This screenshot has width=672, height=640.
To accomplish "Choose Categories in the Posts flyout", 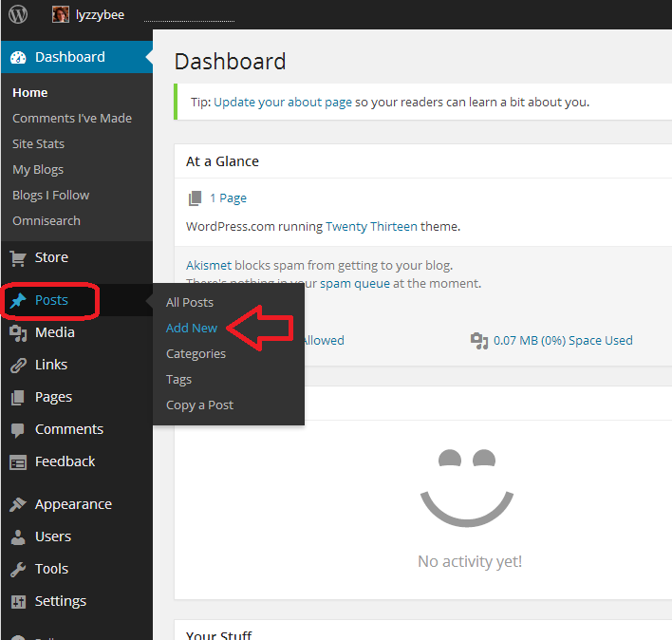I will [196, 353].
